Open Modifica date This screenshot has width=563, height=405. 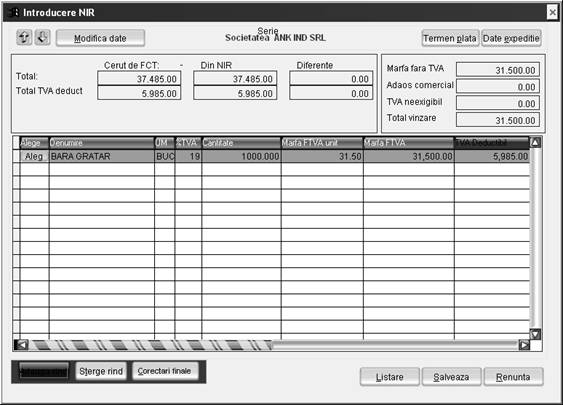[100, 38]
